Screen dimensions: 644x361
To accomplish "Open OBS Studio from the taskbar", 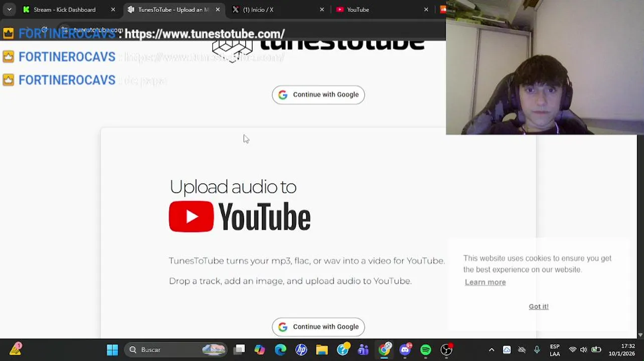I will coord(446,349).
